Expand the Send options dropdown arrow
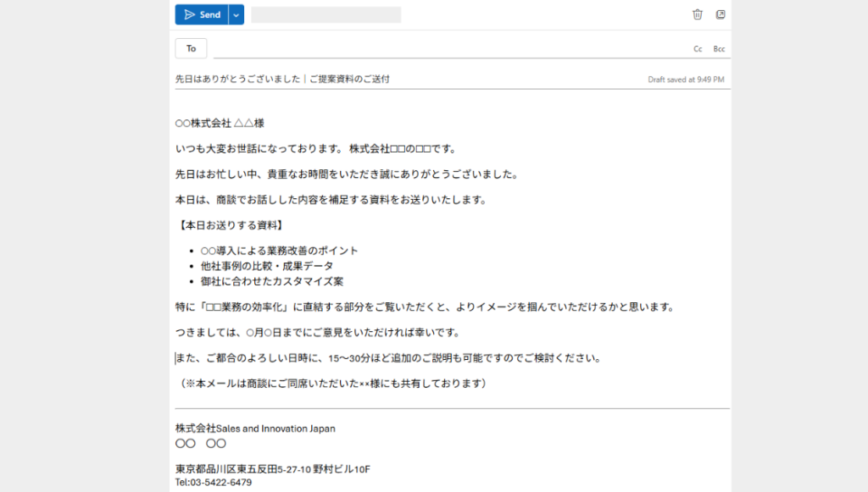This screenshot has width=868, height=492. pyautogui.click(x=236, y=14)
